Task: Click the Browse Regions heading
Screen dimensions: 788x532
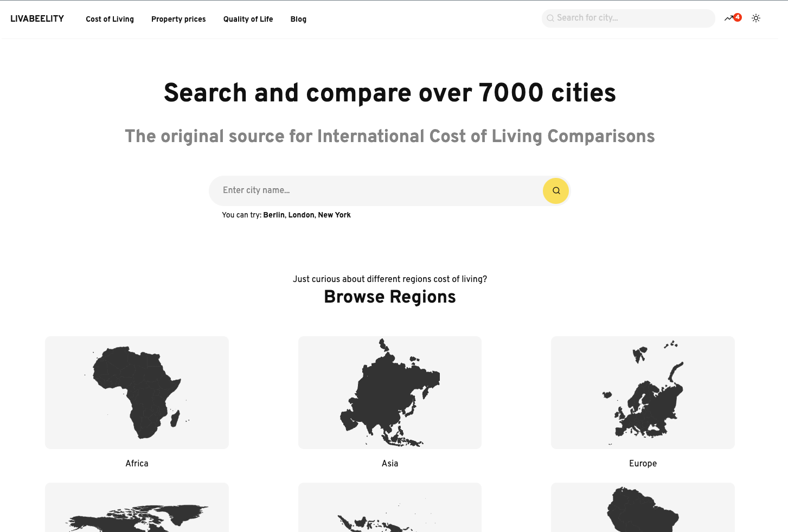Action: click(390, 297)
